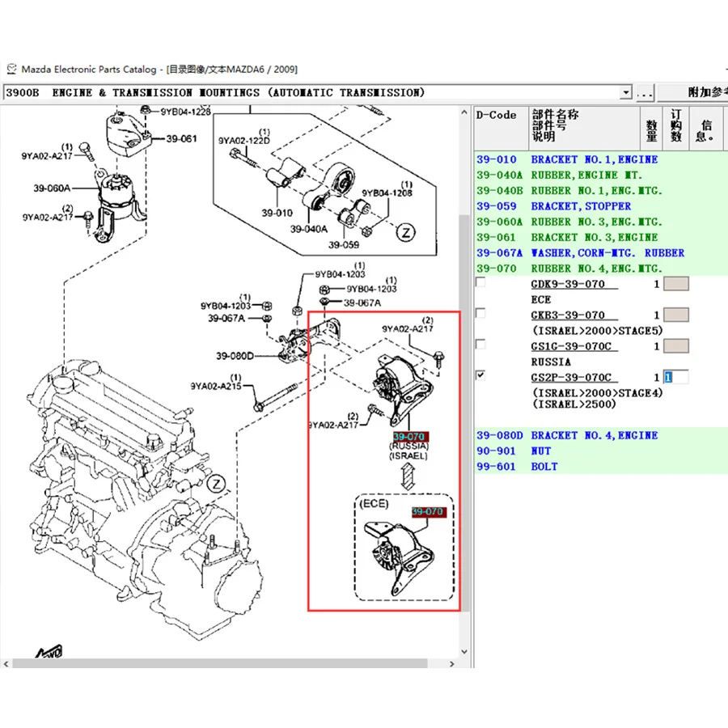
Task: Select the 90-901 NUT row
Action: (x=601, y=451)
